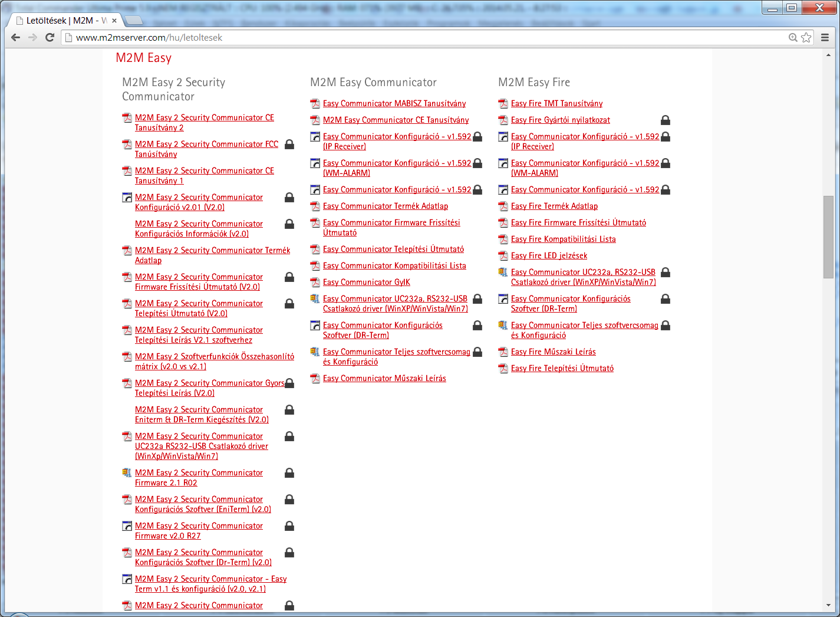
Task: Click the scrollbar up arrow
Action: pos(828,55)
